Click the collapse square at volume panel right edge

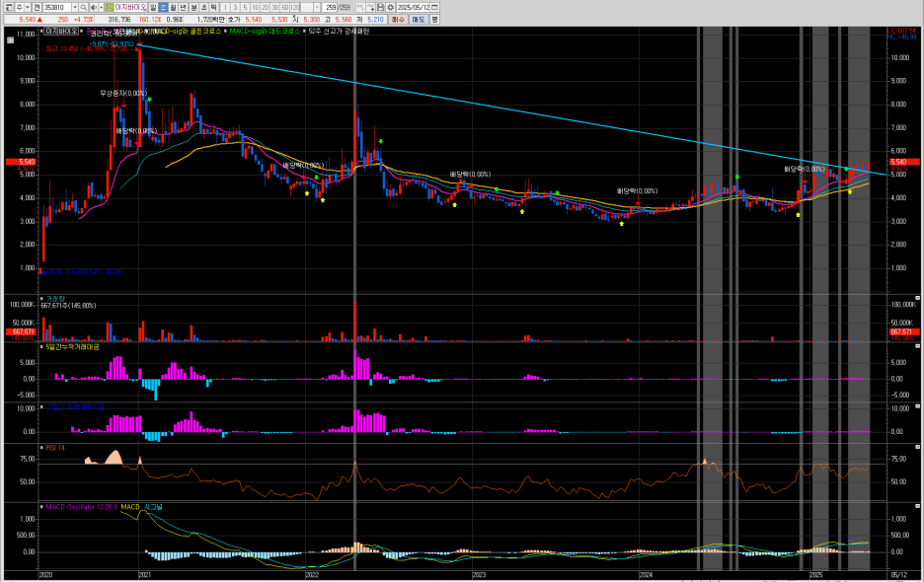point(917,298)
